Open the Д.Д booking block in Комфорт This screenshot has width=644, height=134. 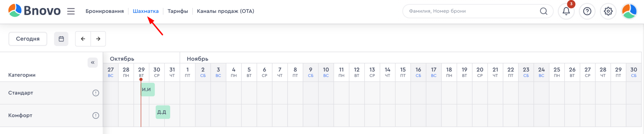[x=163, y=112]
